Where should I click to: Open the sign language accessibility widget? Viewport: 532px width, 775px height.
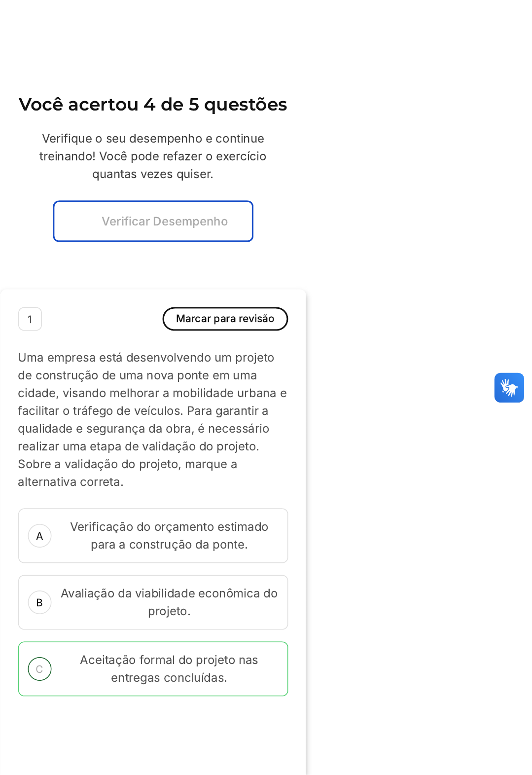coord(509,388)
